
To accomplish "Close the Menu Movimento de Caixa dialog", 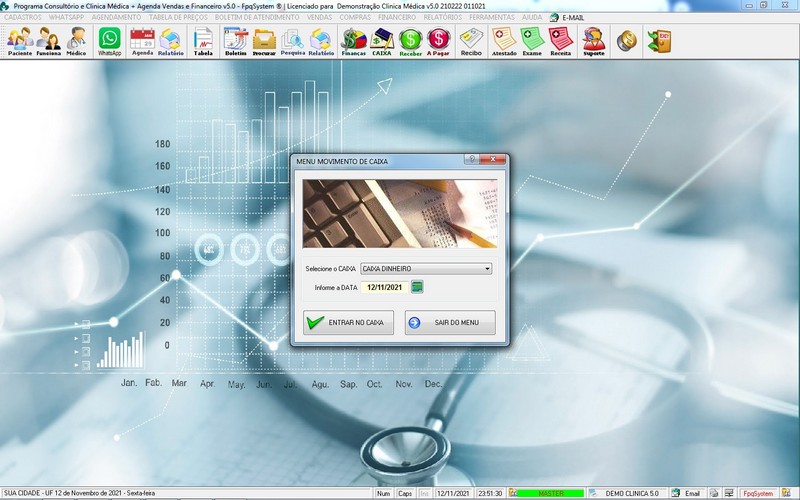I will [493, 159].
